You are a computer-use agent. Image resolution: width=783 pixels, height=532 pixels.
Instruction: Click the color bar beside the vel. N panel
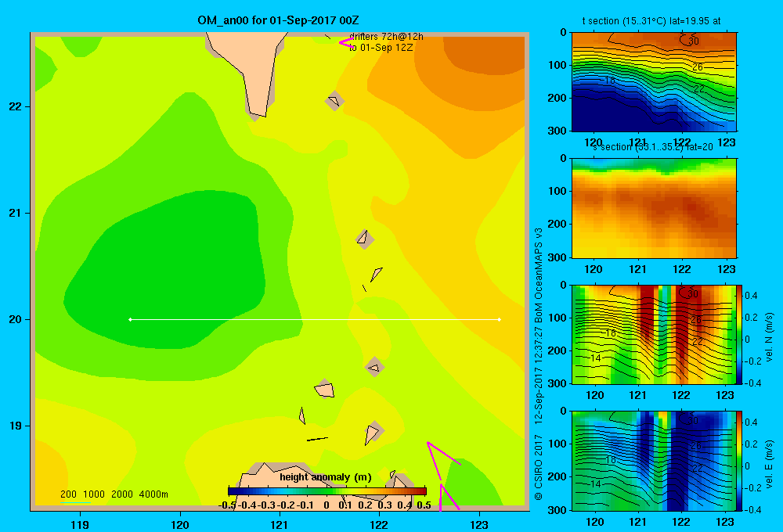coord(740,334)
